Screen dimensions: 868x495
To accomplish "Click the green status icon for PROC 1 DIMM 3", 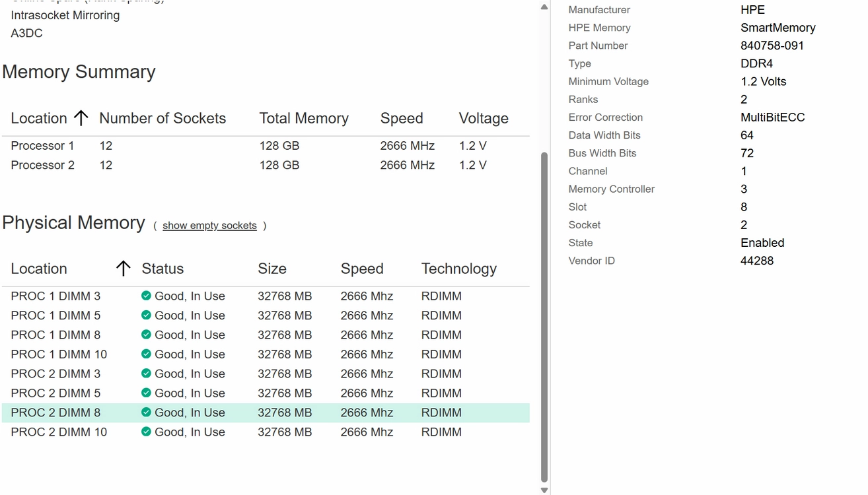I will 146,296.
